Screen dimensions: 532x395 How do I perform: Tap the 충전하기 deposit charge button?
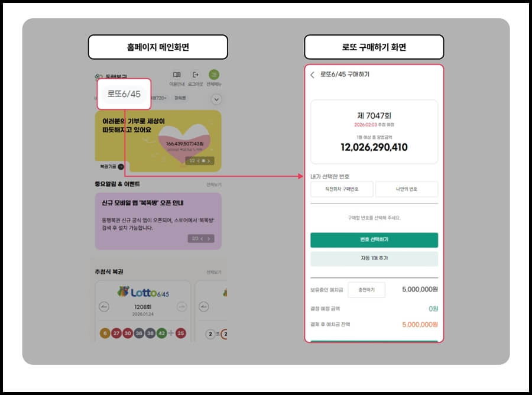pos(366,290)
